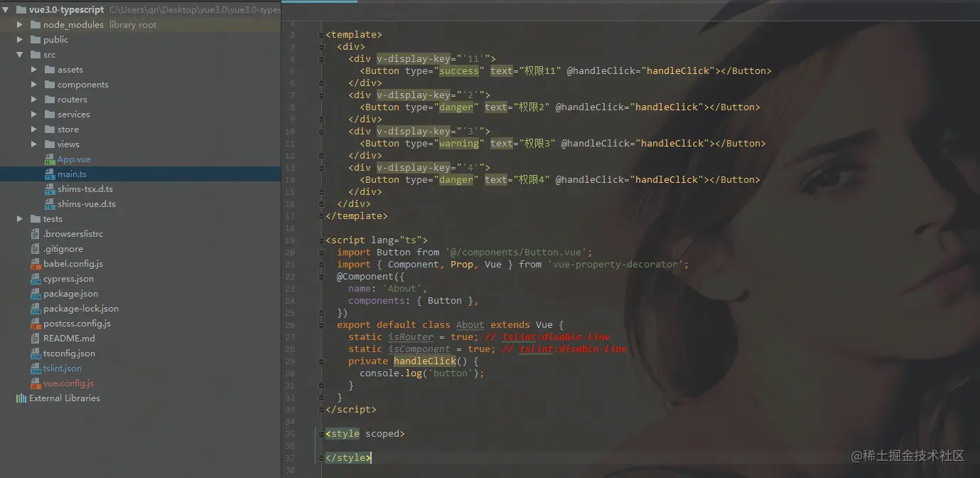Click the tslint.json file icon

[x=36, y=368]
